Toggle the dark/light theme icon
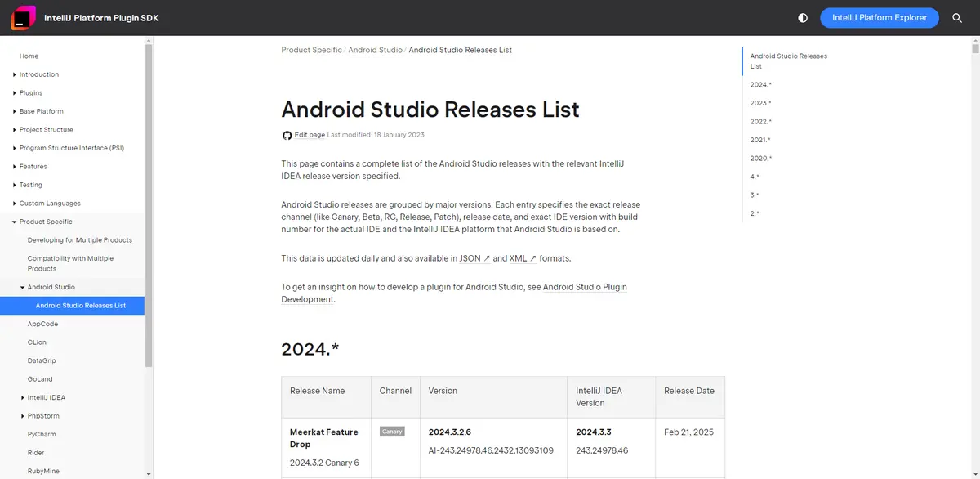 [802, 17]
